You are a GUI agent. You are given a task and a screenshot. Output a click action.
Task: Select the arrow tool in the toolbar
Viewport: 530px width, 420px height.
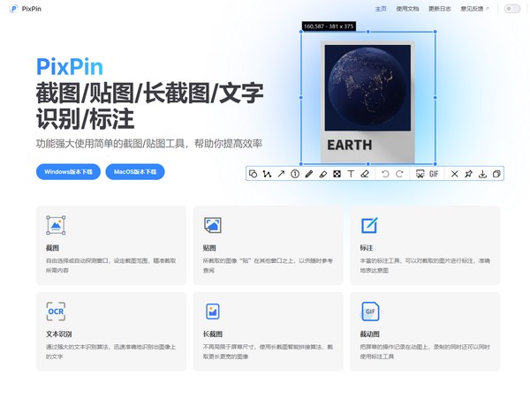pyautogui.click(x=281, y=174)
